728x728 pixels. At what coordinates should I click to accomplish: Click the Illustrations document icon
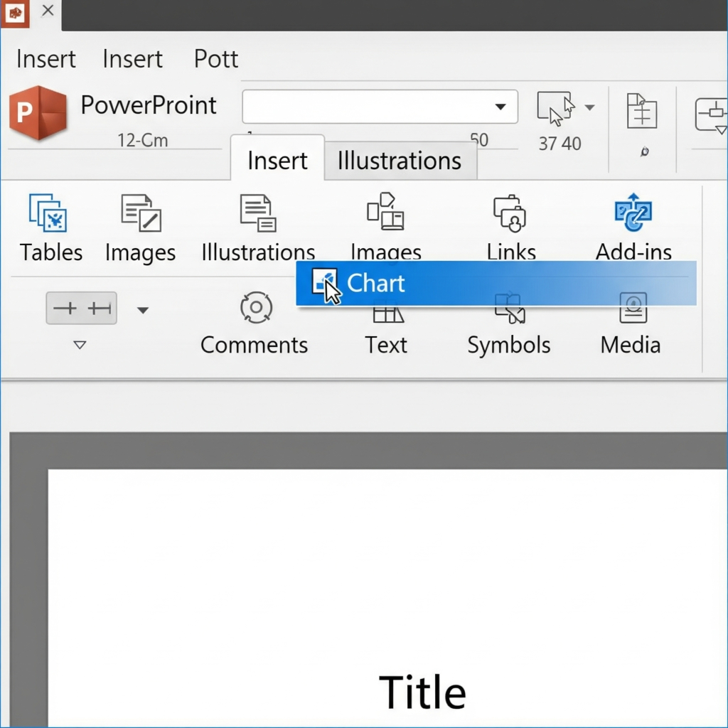pyautogui.click(x=257, y=213)
